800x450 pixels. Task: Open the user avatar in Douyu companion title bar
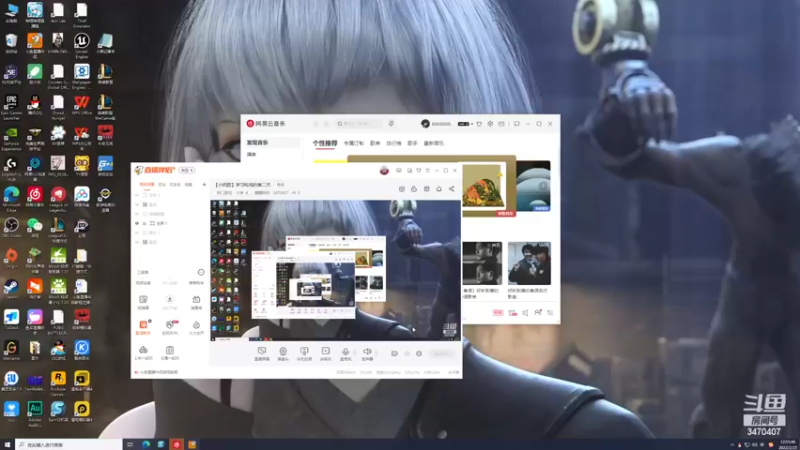[x=384, y=170]
